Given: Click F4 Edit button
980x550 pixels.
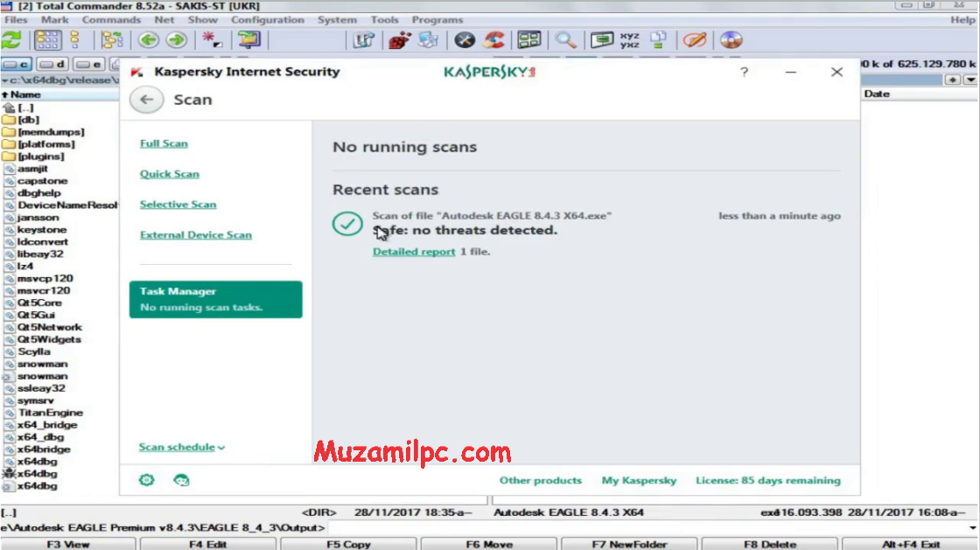Looking at the screenshot, I should click(x=208, y=545).
